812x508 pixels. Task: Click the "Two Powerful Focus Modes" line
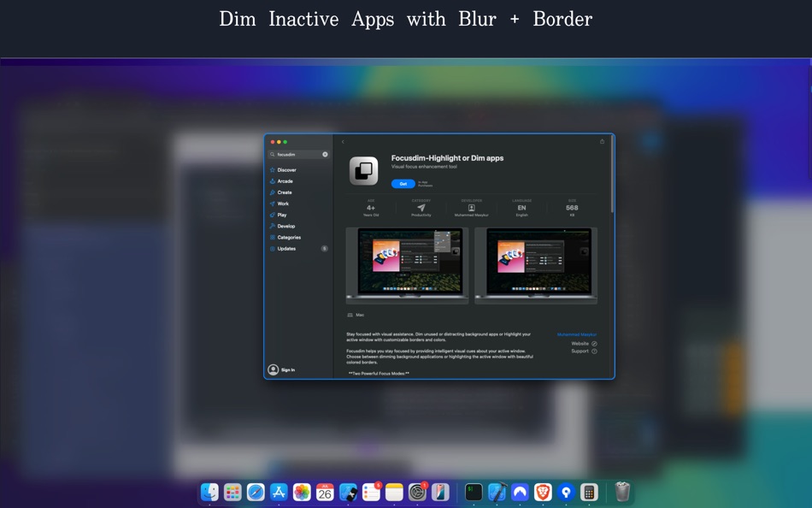[x=379, y=374]
